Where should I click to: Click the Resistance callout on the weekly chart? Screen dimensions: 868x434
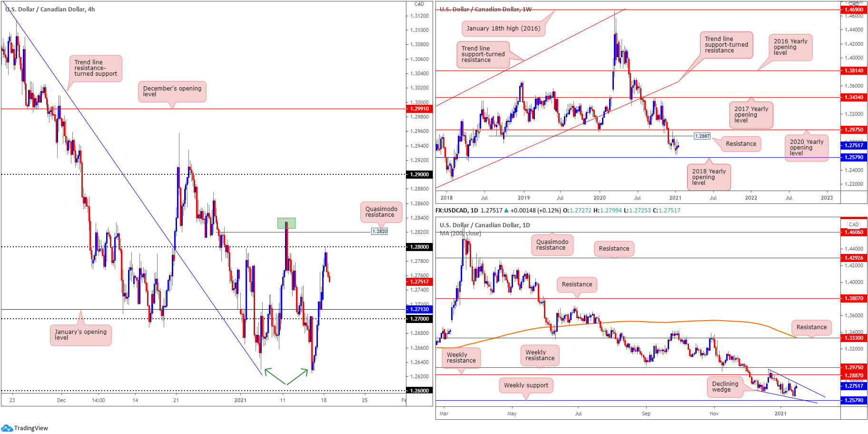(x=741, y=144)
